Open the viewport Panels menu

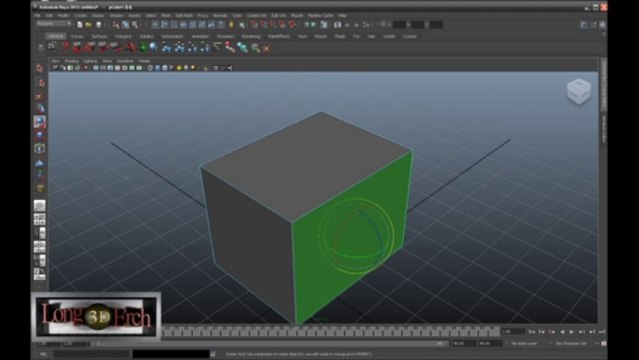pos(145,61)
